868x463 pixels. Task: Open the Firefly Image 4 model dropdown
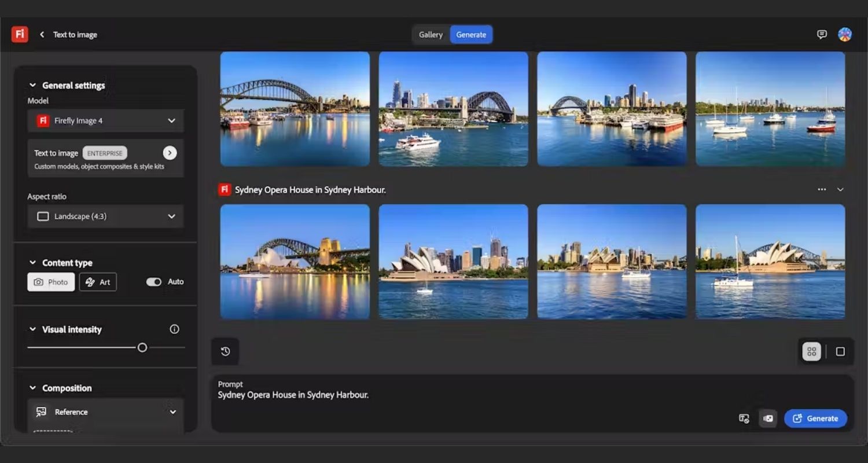[x=106, y=121]
